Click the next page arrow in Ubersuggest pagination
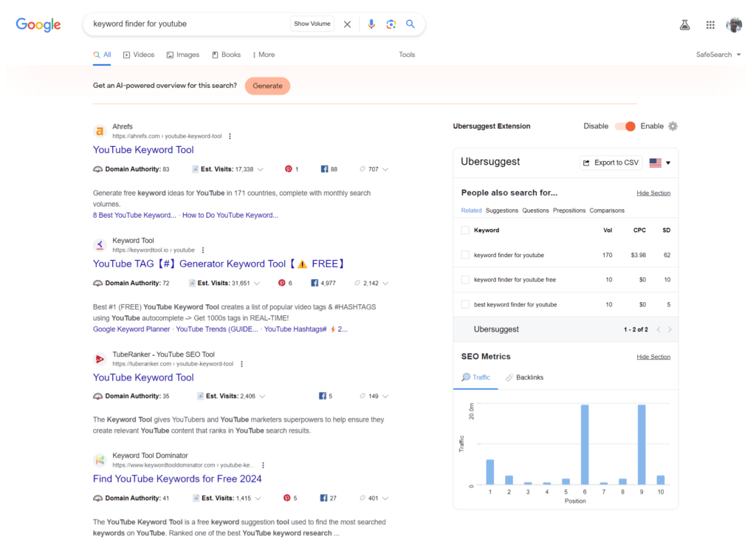Image resolution: width=756 pixels, height=548 pixels. [x=669, y=329]
